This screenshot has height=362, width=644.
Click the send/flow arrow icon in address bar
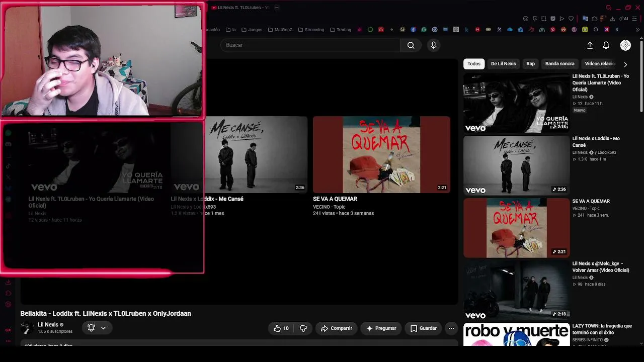coord(562,19)
